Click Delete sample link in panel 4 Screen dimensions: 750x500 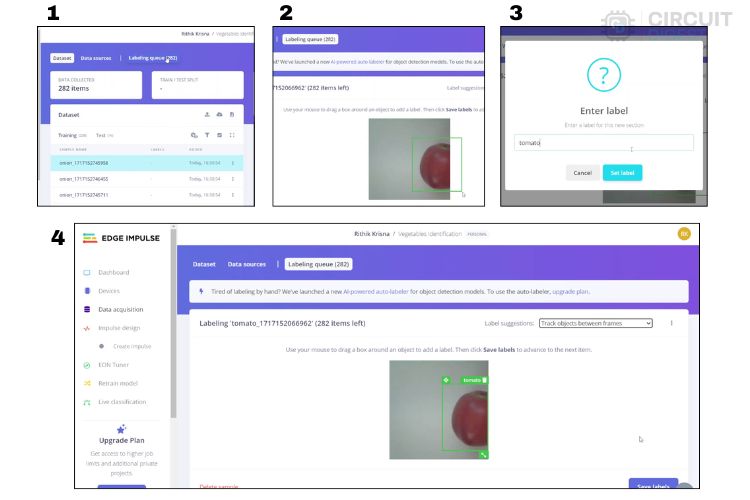219,487
